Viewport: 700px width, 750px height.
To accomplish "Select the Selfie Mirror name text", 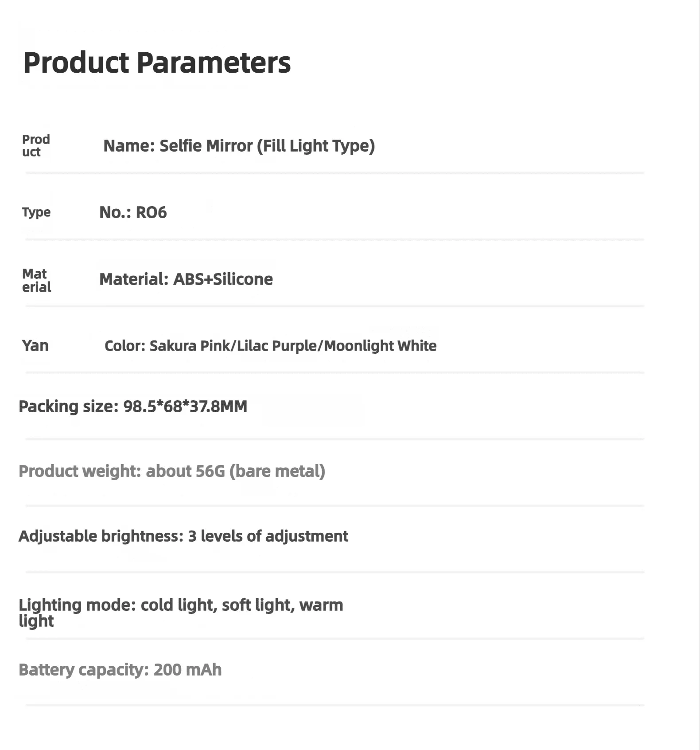I will (x=239, y=146).
